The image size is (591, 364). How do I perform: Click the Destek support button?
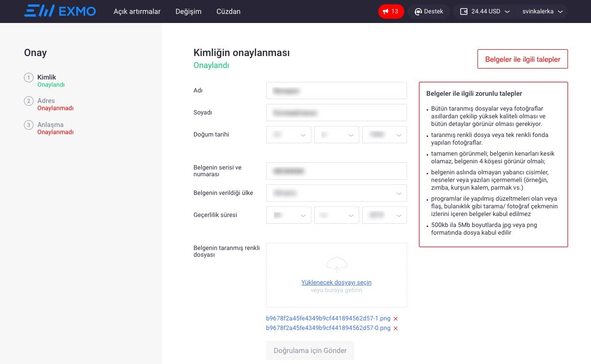point(429,11)
